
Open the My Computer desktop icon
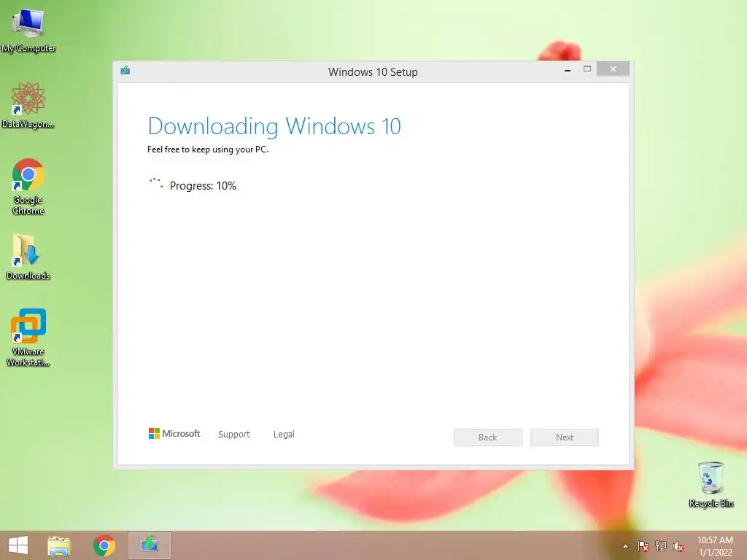(x=28, y=29)
